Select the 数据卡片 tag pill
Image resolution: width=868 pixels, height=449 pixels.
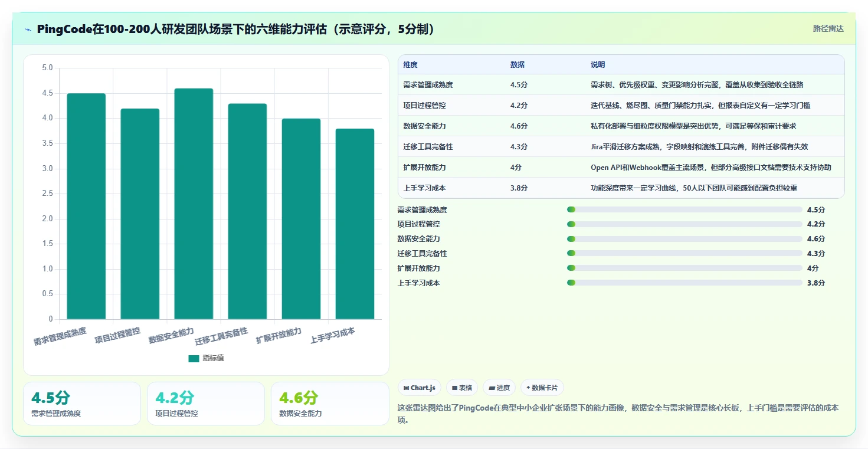click(542, 388)
